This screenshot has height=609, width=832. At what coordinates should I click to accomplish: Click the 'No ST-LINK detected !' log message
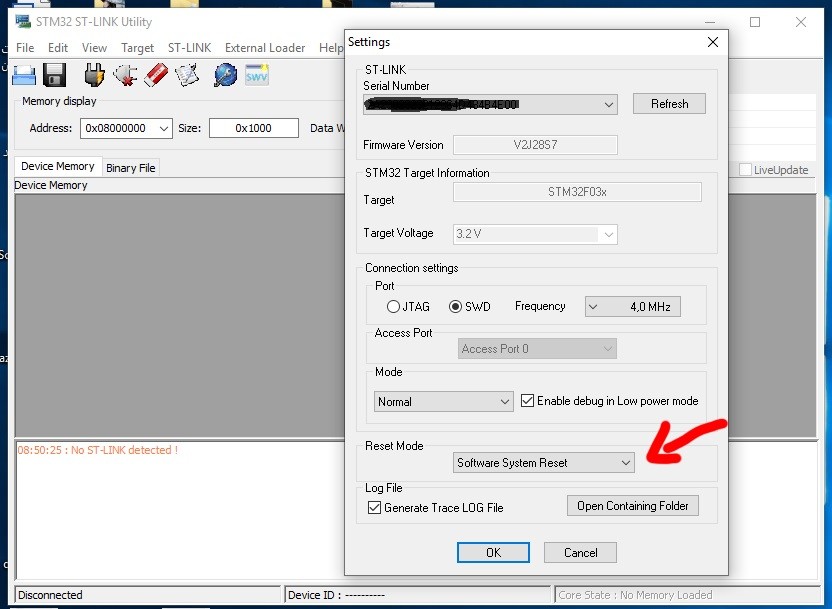(98, 450)
